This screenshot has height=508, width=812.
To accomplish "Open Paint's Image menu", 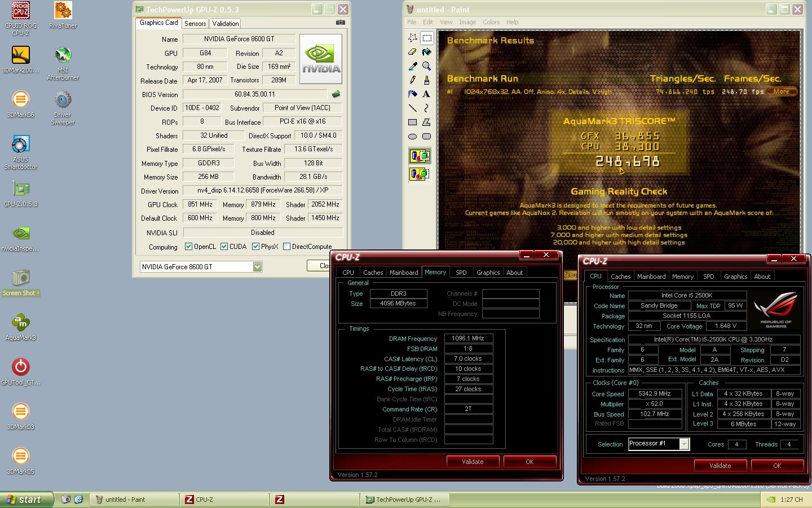I will [467, 22].
